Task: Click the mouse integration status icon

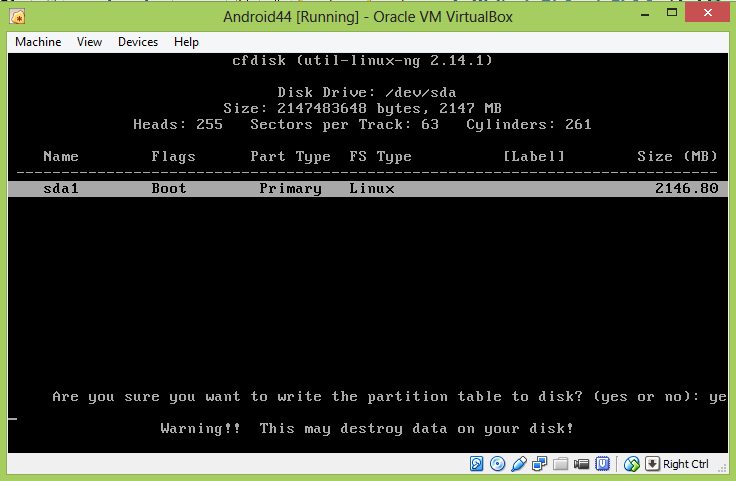Action: (631, 464)
